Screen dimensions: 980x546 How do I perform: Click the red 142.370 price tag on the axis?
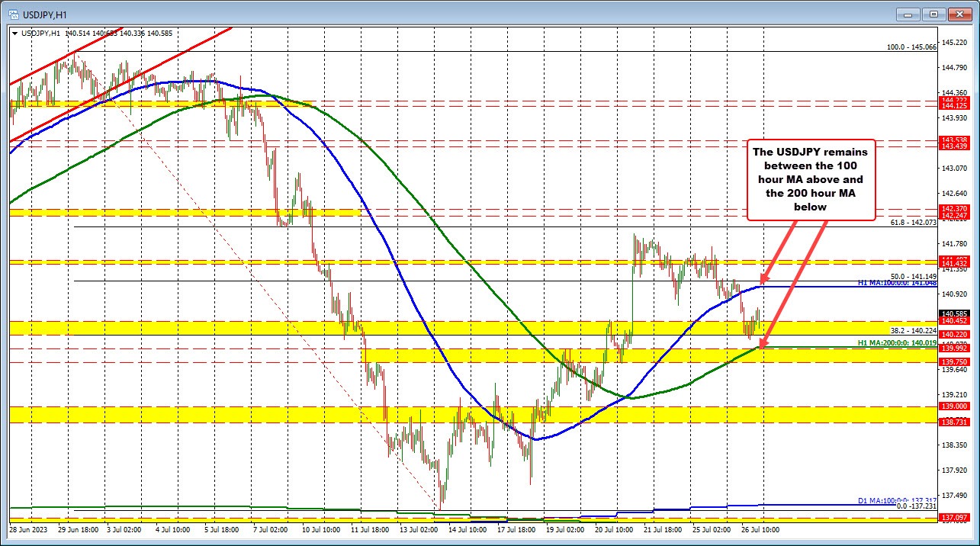pyautogui.click(x=953, y=208)
